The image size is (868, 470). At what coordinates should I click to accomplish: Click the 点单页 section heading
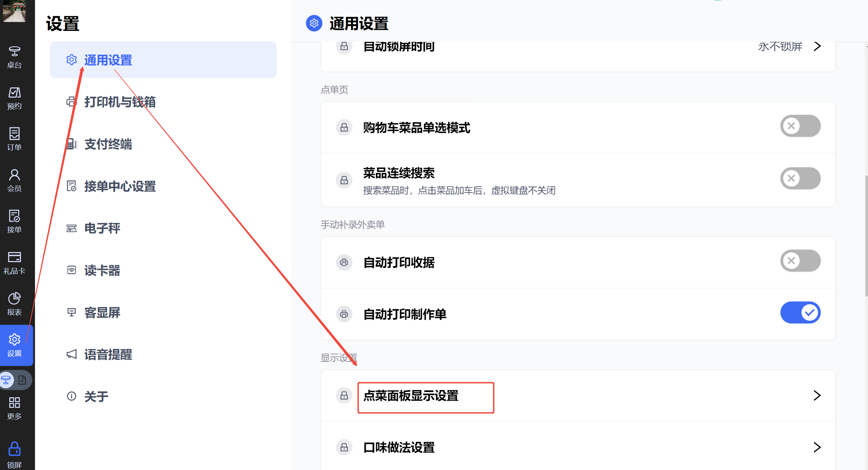point(334,90)
